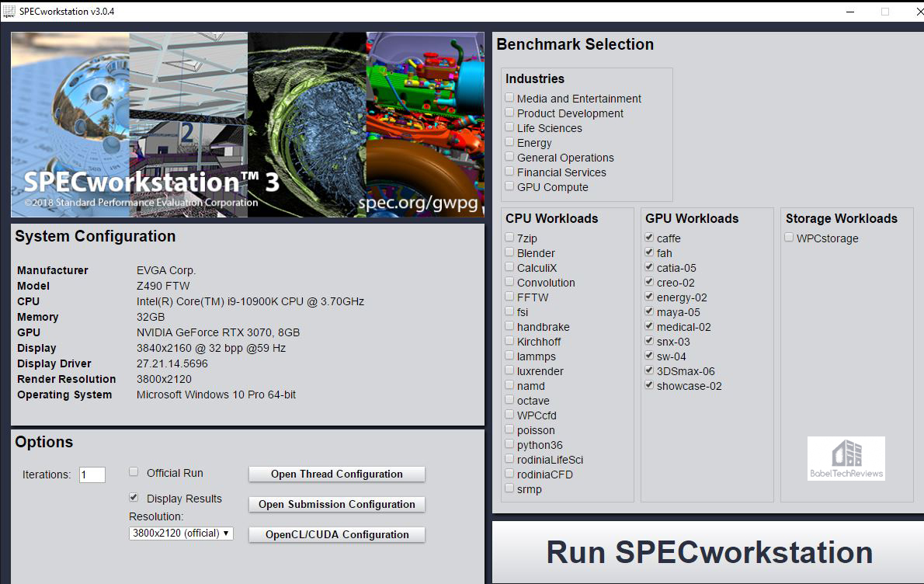924x584 pixels.
Task: Enable the luxrender workload
Action: tap(509, 370)
